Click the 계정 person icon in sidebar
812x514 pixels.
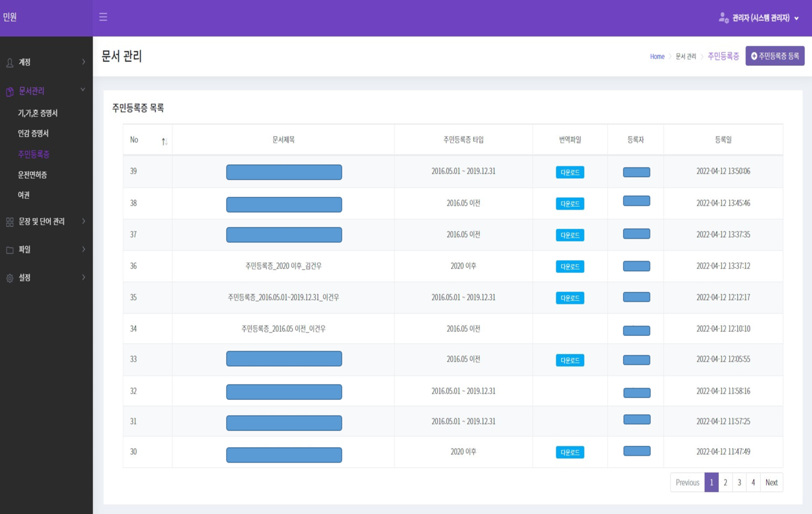(x=10, y=62)
